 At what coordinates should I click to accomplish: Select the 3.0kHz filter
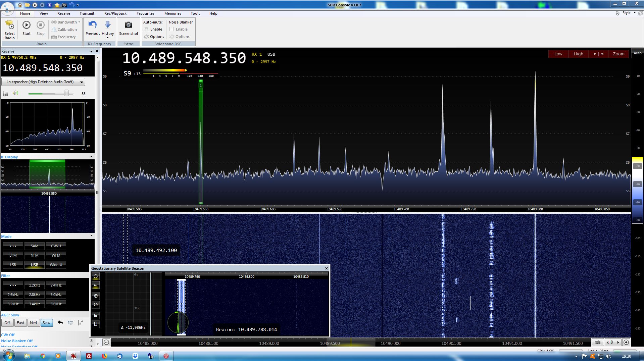(x=56, y=295)
